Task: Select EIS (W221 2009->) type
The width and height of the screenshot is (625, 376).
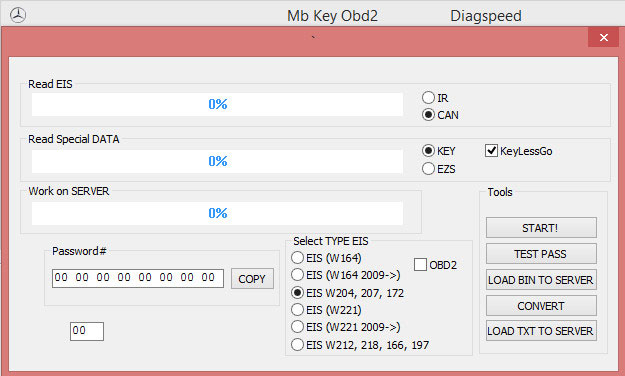Action: (x=297, y=327)
